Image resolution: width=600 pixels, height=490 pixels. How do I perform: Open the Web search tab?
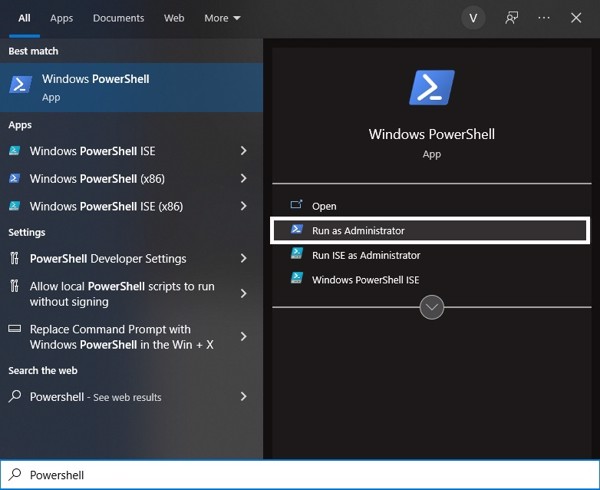[x=174, y=18]
